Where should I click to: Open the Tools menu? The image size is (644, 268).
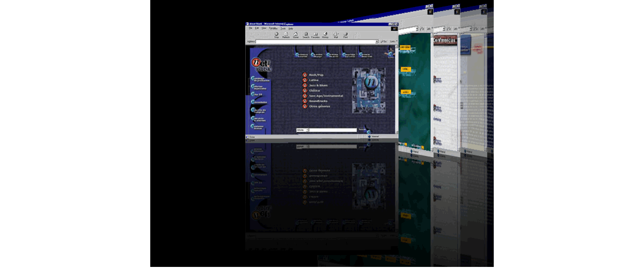283,28
